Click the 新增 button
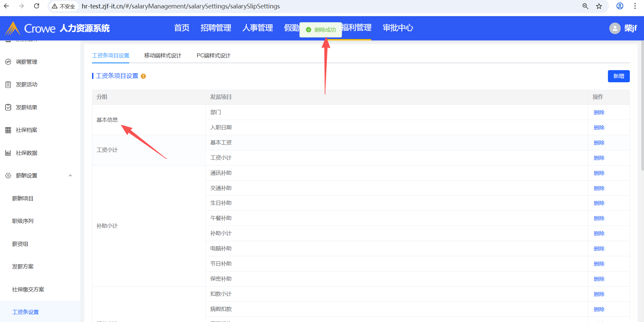The image size is (644, 322). (x=619, y=76)
